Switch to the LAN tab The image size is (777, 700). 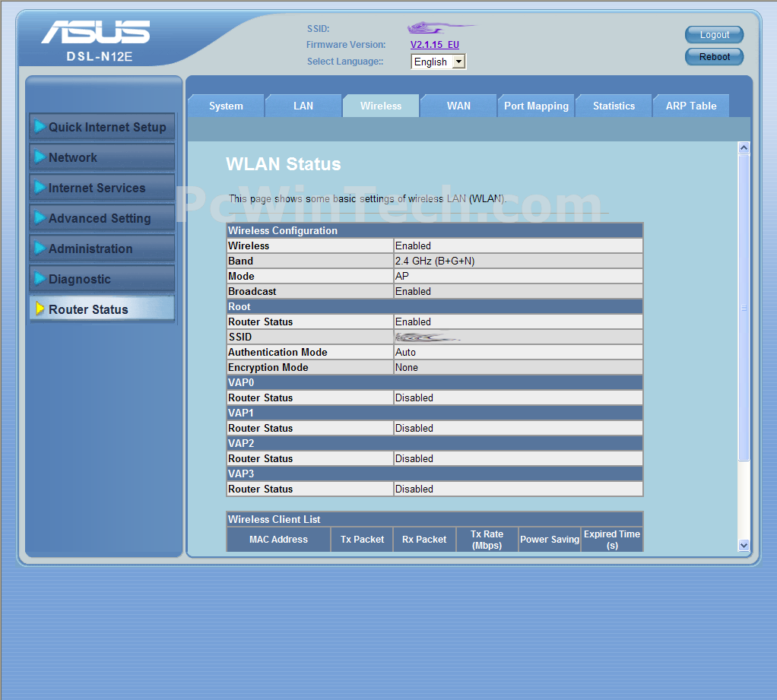[x=303, y=106]
